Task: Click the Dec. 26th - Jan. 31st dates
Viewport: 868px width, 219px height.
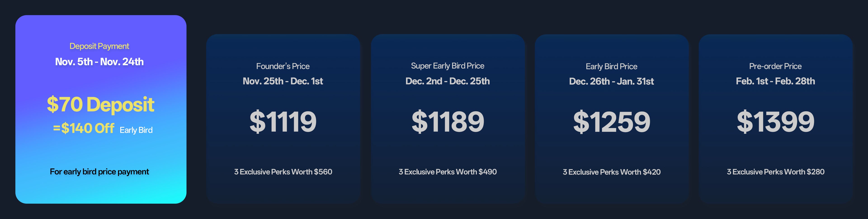Action: coord(611,82)
